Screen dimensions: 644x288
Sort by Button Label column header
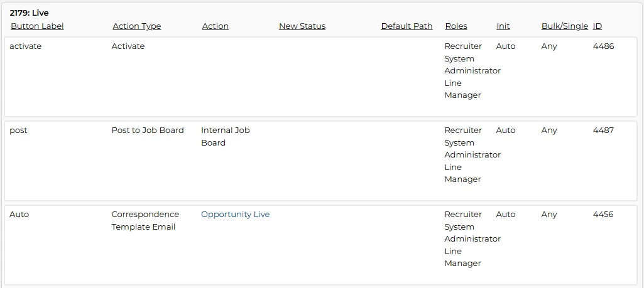37,26
